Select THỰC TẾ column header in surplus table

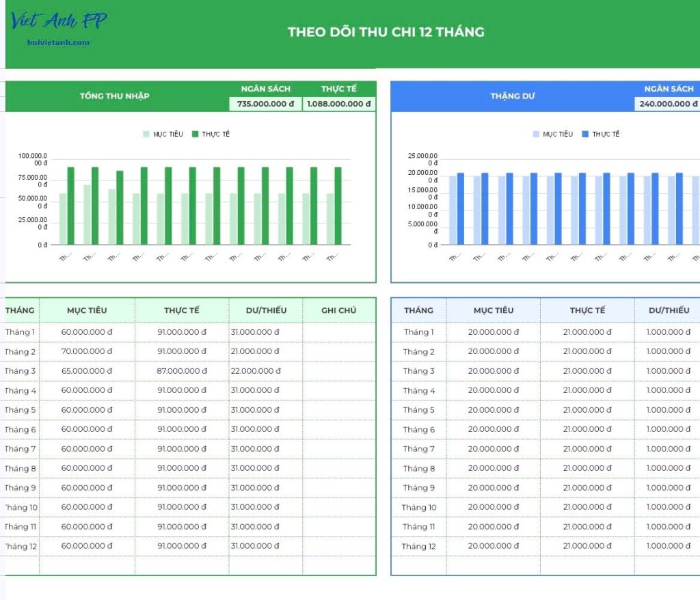[x=587, y=310]
